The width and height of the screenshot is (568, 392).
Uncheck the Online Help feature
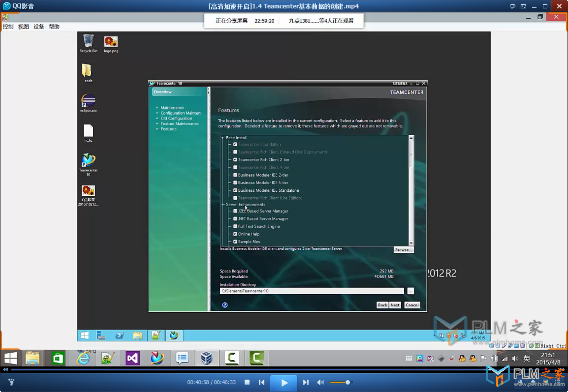pos(235,234)
